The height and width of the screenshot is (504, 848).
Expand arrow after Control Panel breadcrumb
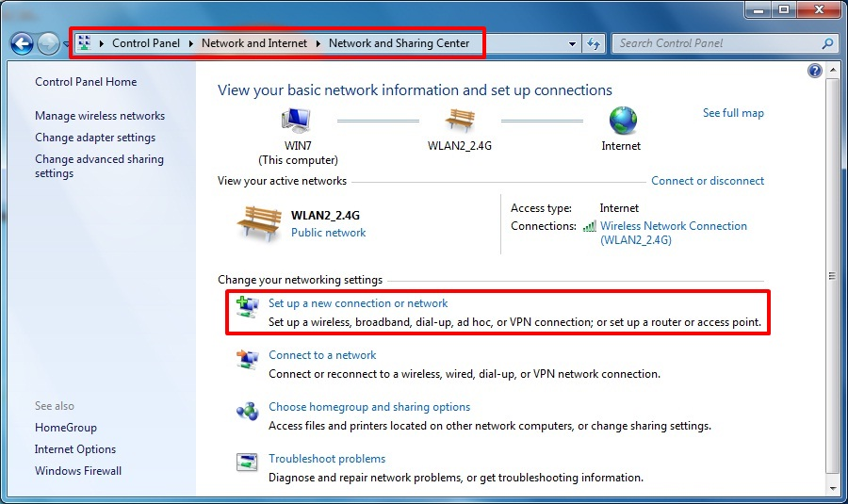[191, 43]
